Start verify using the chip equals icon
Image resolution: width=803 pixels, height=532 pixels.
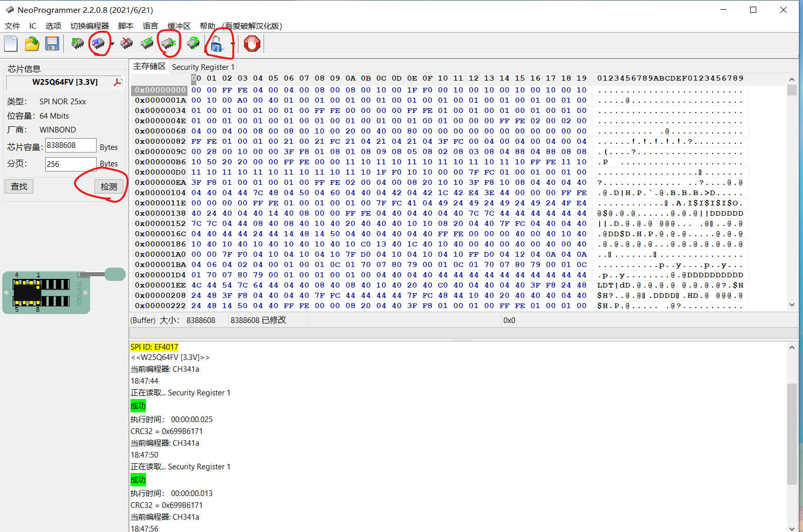pos(169,44)
